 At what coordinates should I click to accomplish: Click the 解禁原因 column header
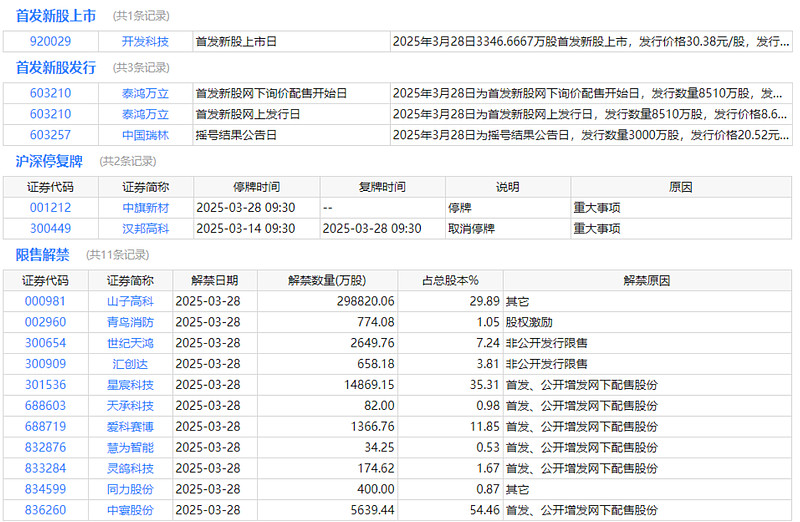647,281
